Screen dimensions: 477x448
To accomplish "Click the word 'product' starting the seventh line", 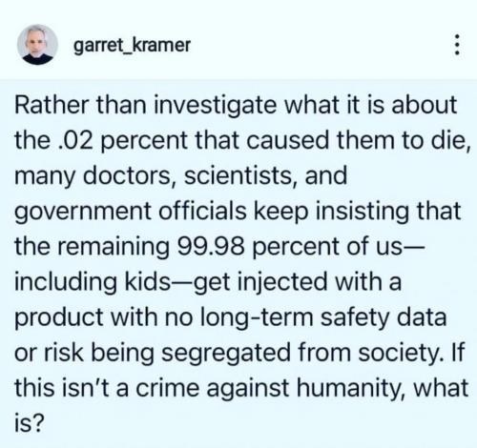I will tap(59, 317).
